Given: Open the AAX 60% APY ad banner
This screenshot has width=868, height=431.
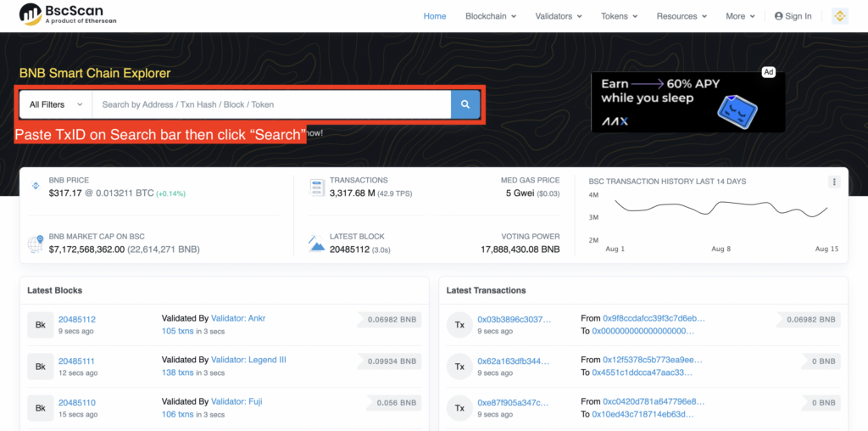Looking at the screenshot, I should click(x=688, y=102).
